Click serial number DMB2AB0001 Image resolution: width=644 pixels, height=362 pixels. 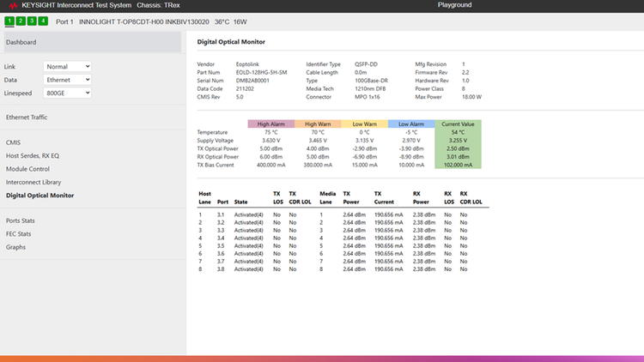click(x=252, y=81)
